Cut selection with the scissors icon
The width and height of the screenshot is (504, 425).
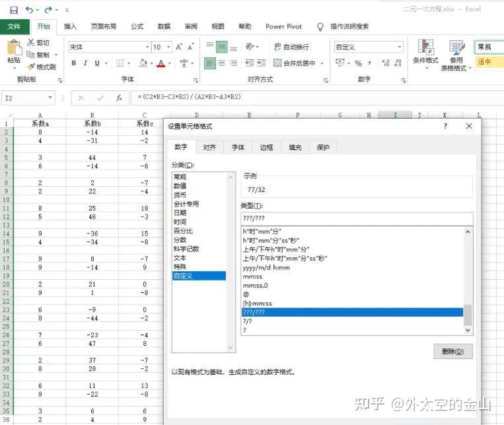click(x=31, y=42)
